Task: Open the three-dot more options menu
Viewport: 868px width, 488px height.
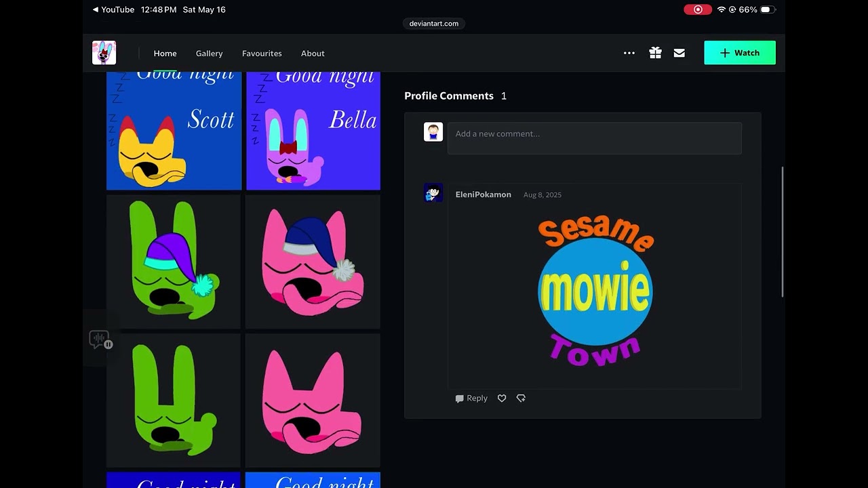Action: pos(629,53)
